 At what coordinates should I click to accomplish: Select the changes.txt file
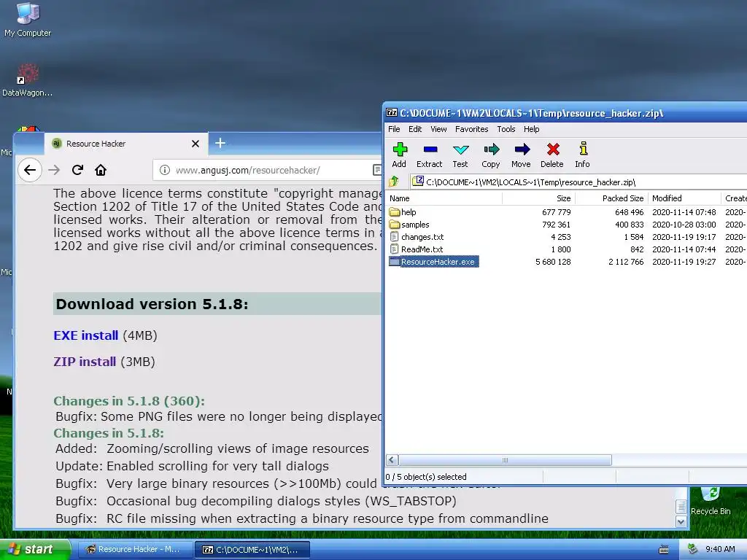422,237
